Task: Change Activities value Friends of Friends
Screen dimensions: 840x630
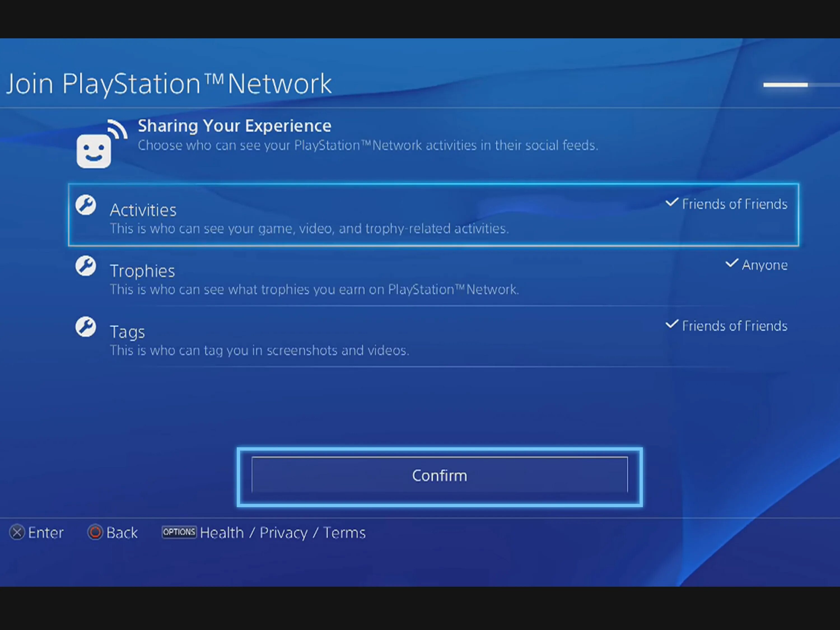Action: [734, 204]
